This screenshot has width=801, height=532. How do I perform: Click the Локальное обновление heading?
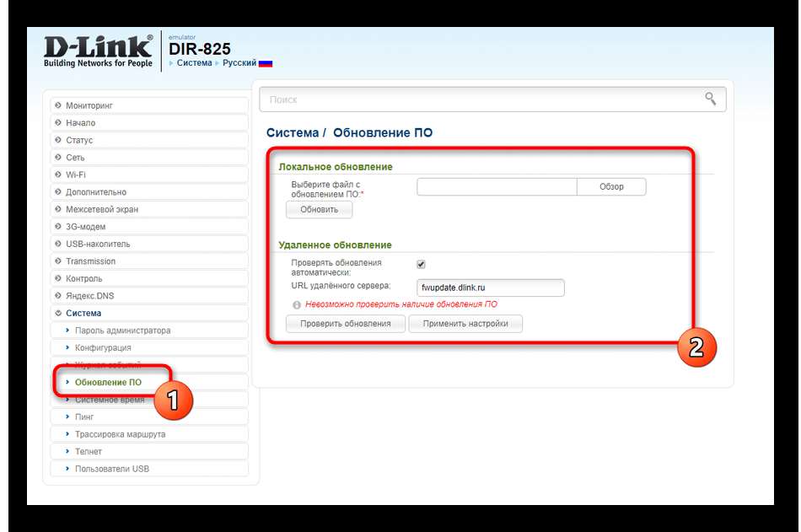(336, 167)
